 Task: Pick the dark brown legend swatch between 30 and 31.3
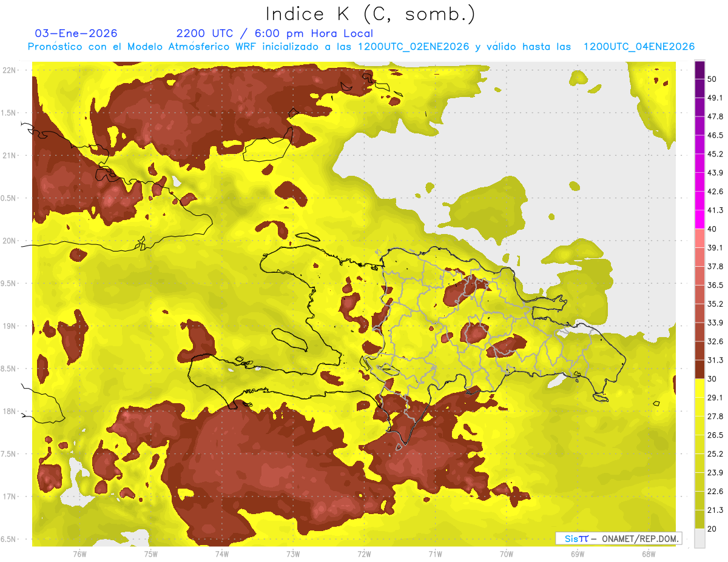(x=699, y=369)
